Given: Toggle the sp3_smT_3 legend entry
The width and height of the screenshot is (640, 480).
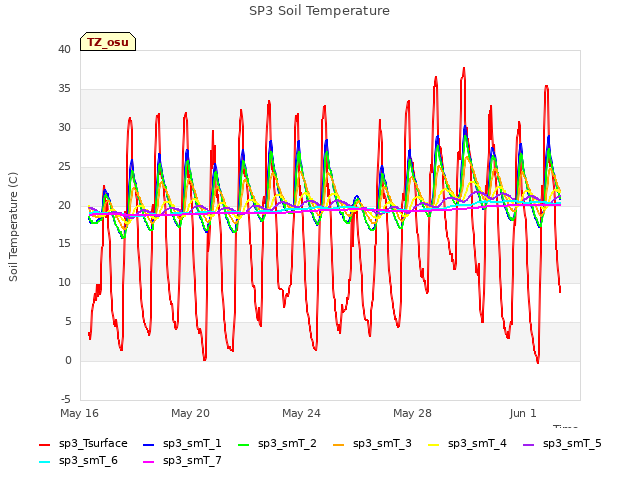Looking at the screenshot, I should pyautogui.click(x=372, y=444).
